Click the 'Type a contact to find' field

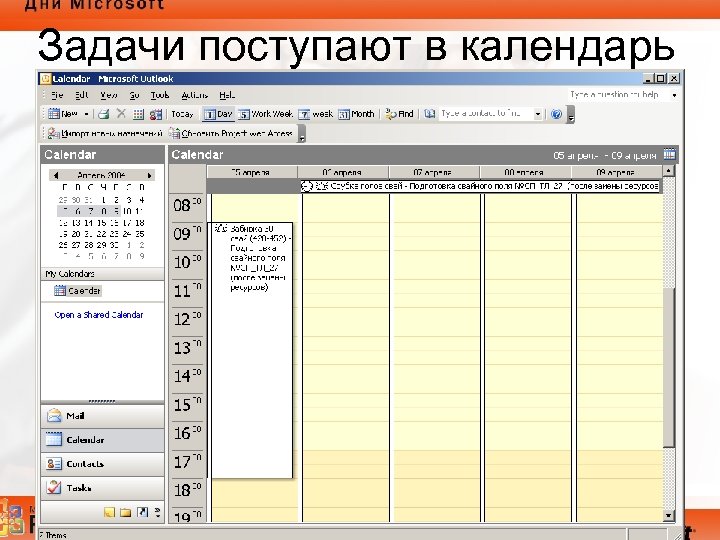[x=485, y=113]
